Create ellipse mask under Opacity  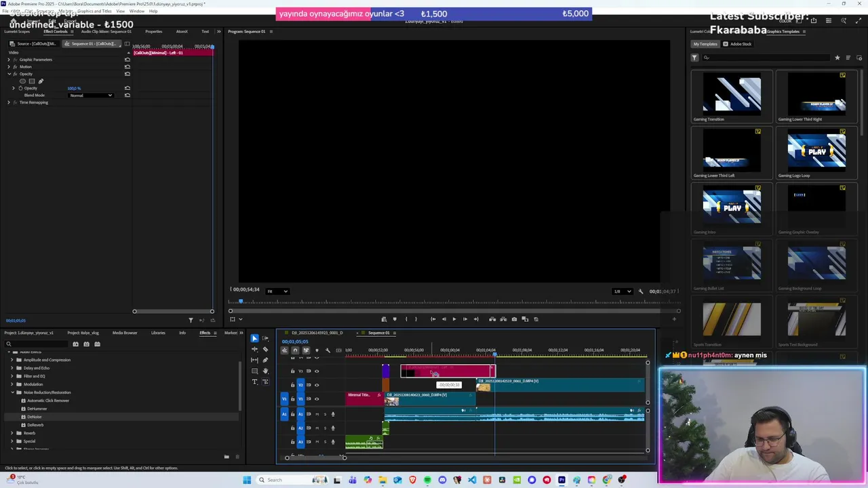[23, 81]
